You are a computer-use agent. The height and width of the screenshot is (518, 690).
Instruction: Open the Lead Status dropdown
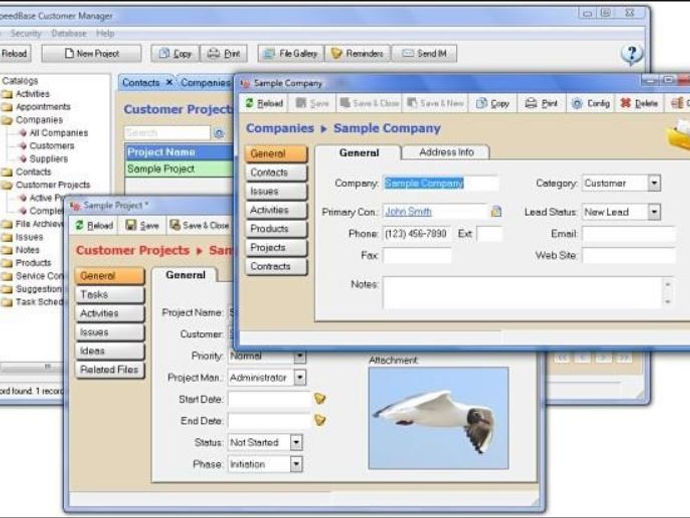pyautogui.click(x=654, y=212)
